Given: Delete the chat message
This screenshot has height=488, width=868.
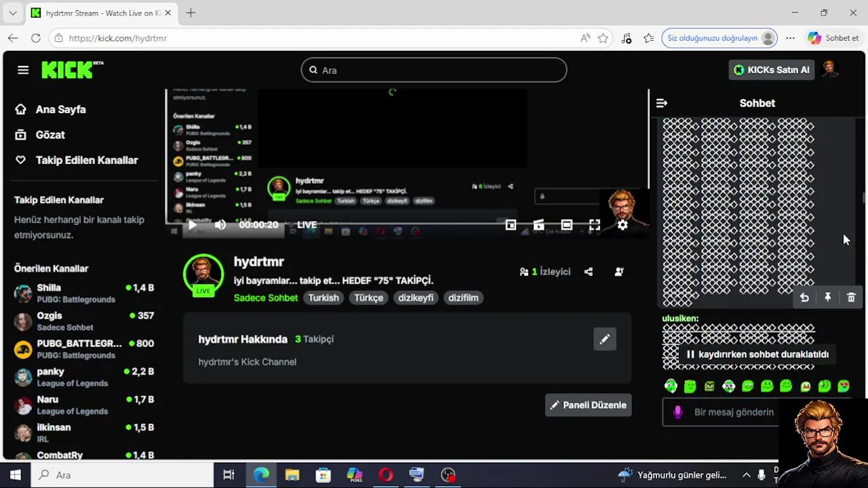Looking at the screenshot, I should [x=852, y=298].
